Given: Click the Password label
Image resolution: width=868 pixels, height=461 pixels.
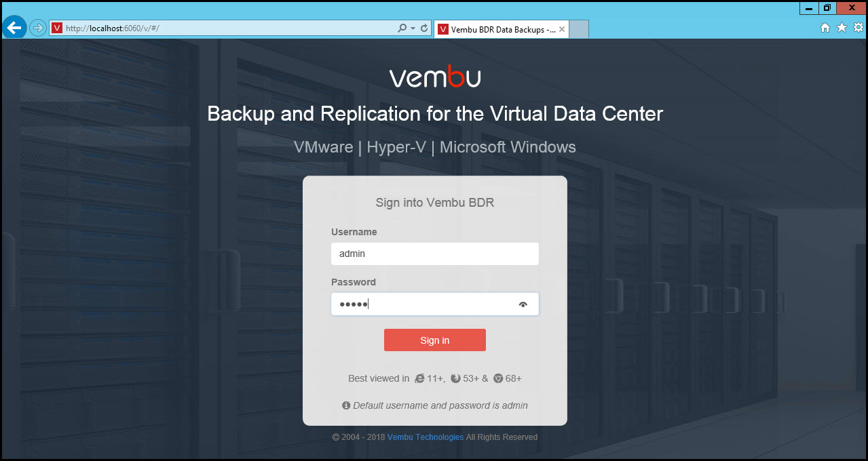Looking at the screenshot, I should pyautogui.click(x=354, y=282).
